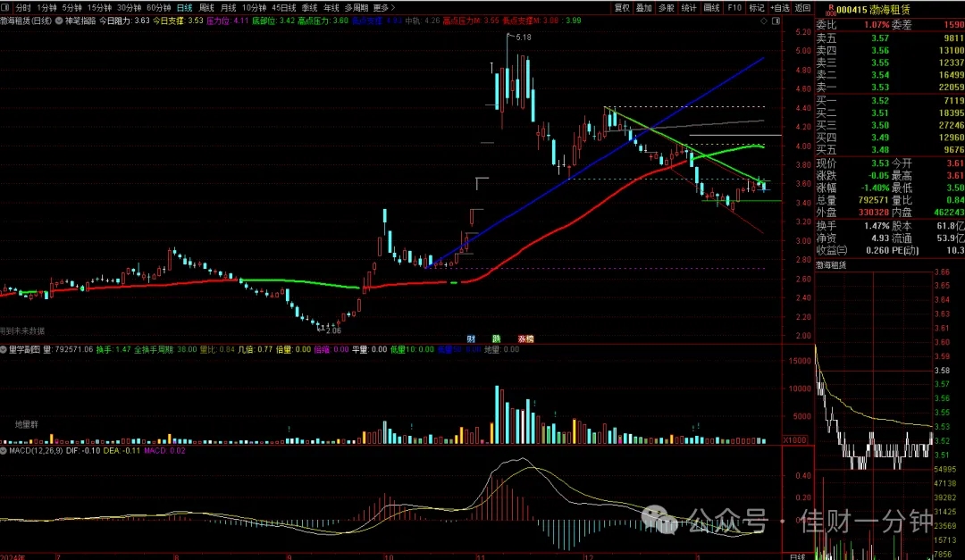Toggle the left panel icon before 分时
The image size is (965, 560).
(5, 8)
